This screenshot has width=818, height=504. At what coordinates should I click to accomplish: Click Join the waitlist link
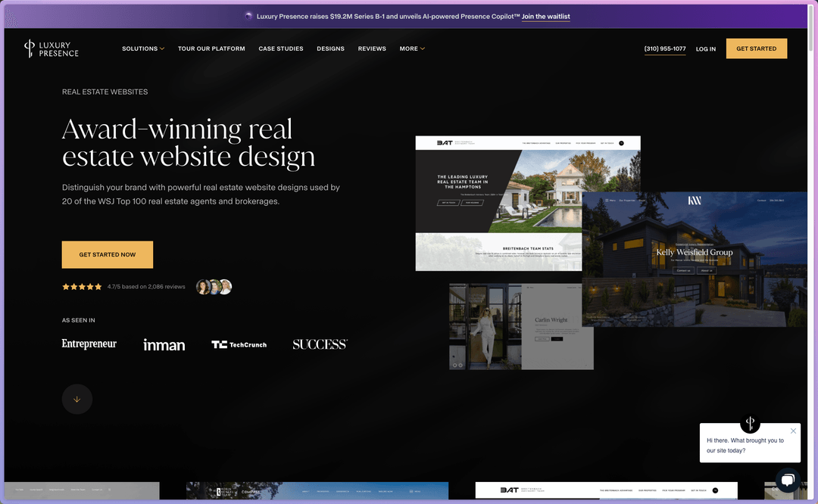[545, 16]
